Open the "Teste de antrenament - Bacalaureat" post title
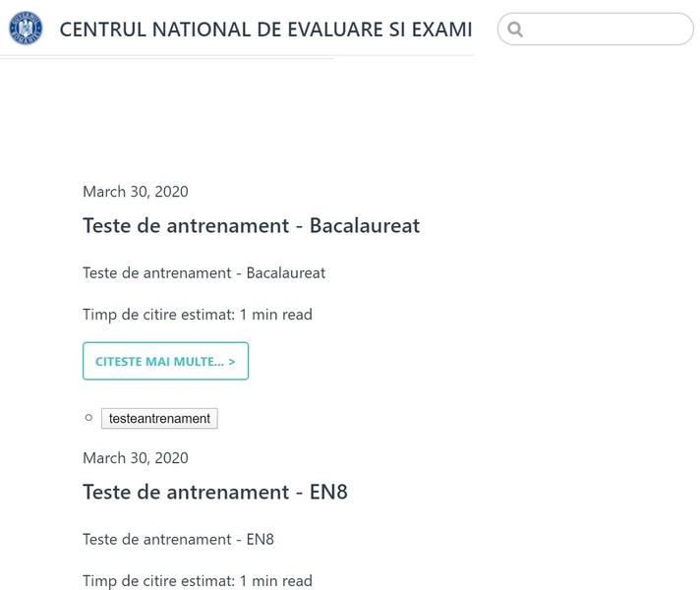 (x=251, y=225)
